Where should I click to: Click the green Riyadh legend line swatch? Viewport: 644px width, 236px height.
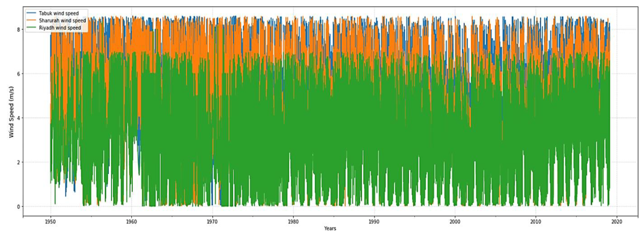pyautogui.click(x=31, y=28)
